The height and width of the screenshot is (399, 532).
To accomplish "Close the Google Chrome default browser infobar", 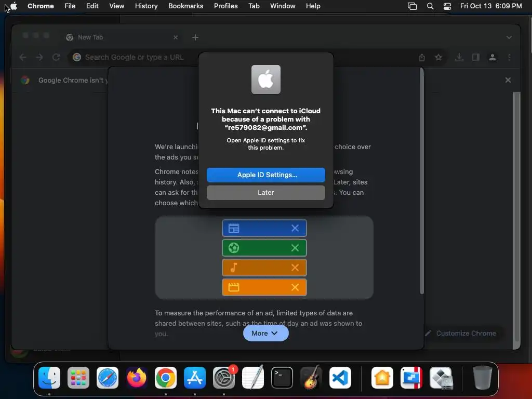I will coord(508,80).
